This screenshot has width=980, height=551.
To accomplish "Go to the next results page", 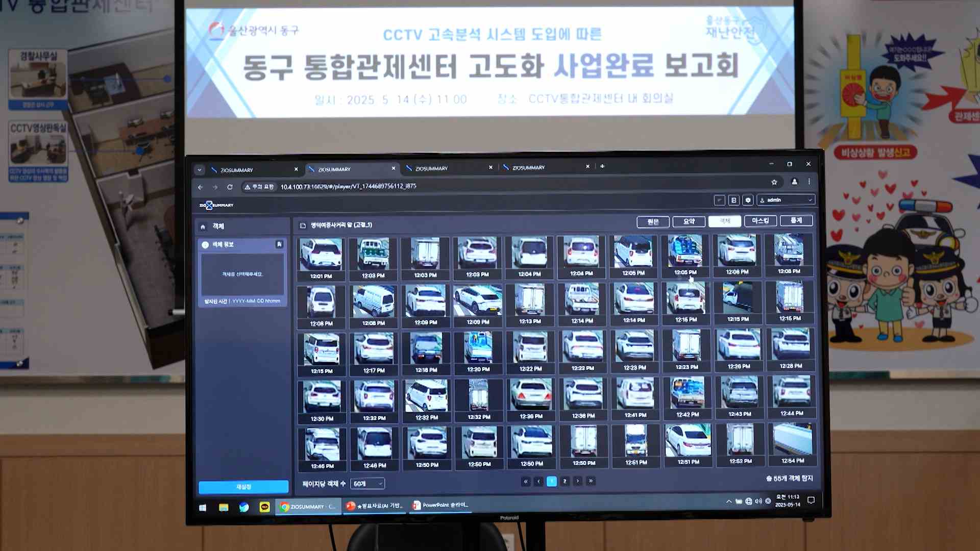I will [x=578, y=481].
